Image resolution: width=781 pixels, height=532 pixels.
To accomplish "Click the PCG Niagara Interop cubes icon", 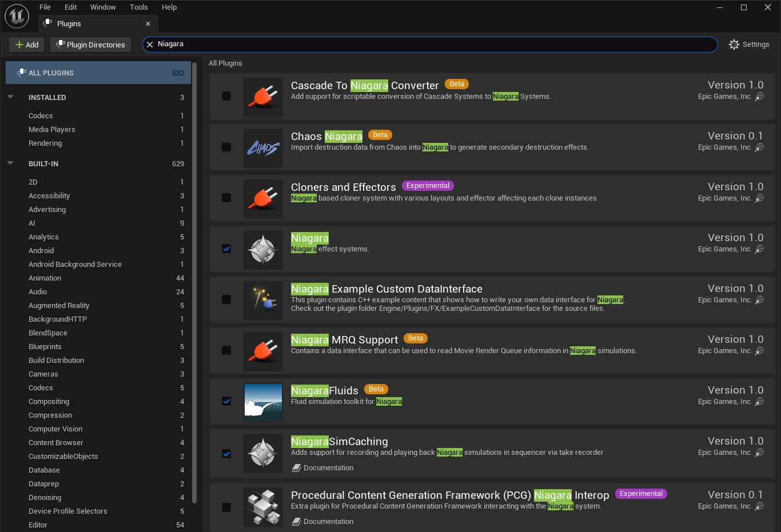I will (263, 507).
